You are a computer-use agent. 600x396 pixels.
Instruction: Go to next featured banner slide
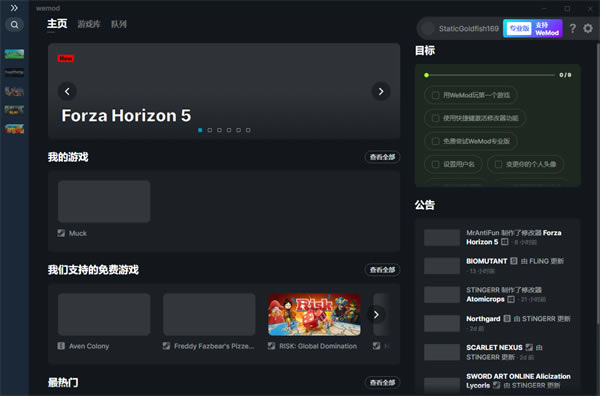tap(381, 91)
